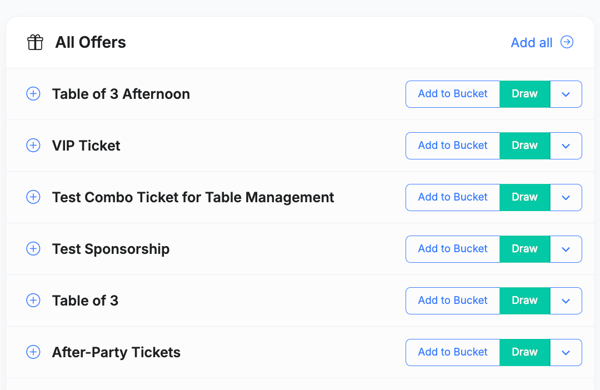Draw for Table of 3 Afternoon
The width and height of the screenshot is (600, 390).
coord(525,94)
